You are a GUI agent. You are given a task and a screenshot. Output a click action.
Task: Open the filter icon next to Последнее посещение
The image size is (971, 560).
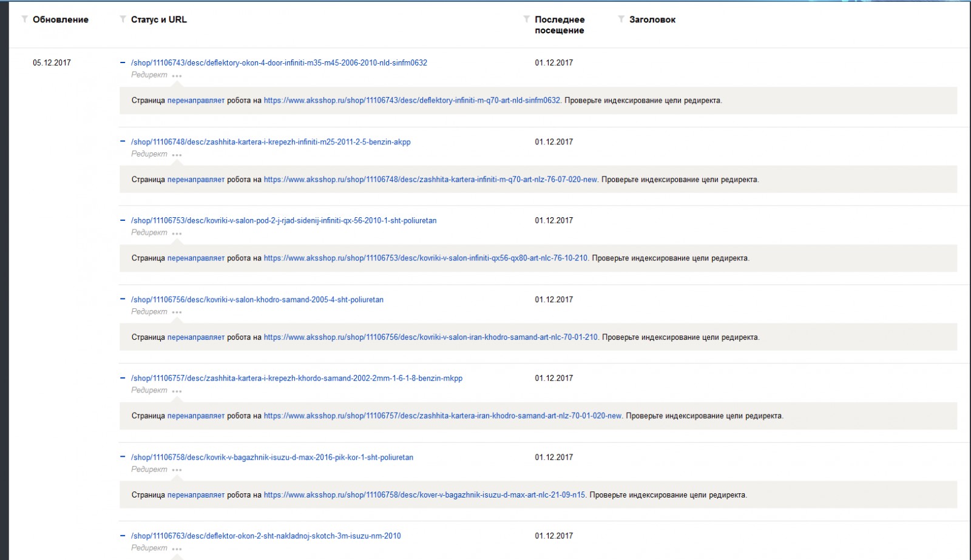click(526, 19)
